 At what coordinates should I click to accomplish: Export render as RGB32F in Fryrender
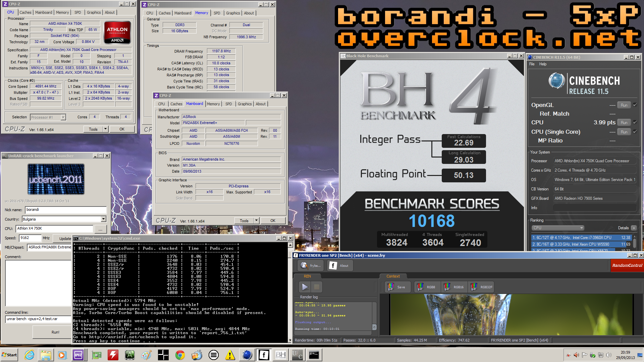pos(481,287)
